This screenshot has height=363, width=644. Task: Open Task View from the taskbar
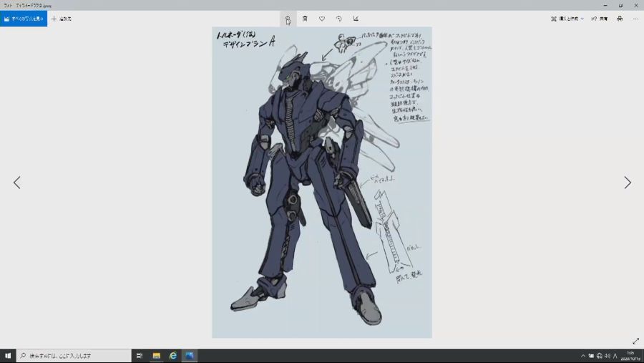[140, 356]
